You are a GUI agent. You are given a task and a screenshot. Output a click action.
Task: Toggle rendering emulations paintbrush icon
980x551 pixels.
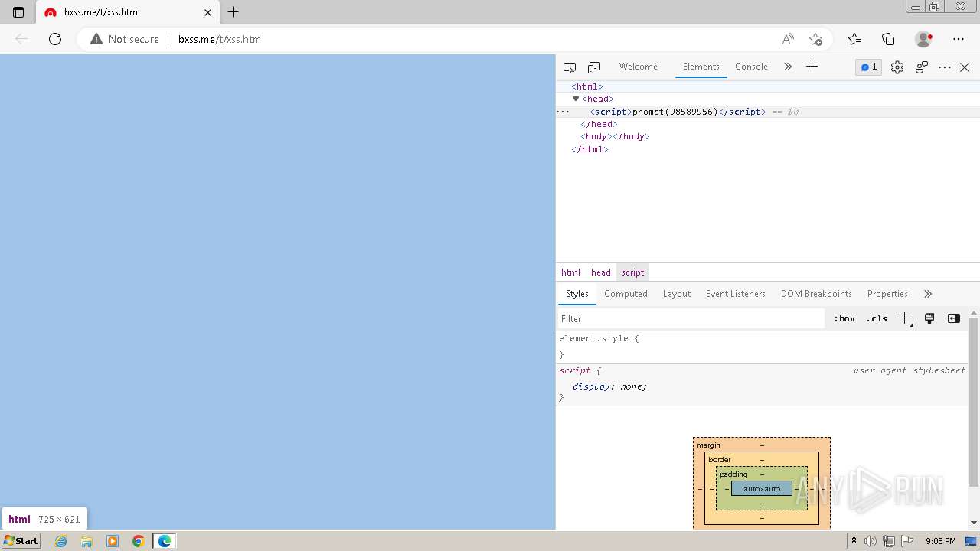click(x=929, y=318)
